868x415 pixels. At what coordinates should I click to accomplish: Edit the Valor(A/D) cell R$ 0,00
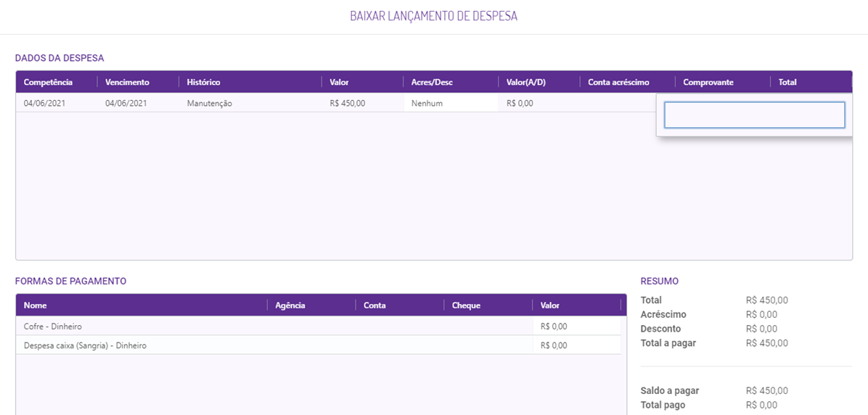pos(519,103)
